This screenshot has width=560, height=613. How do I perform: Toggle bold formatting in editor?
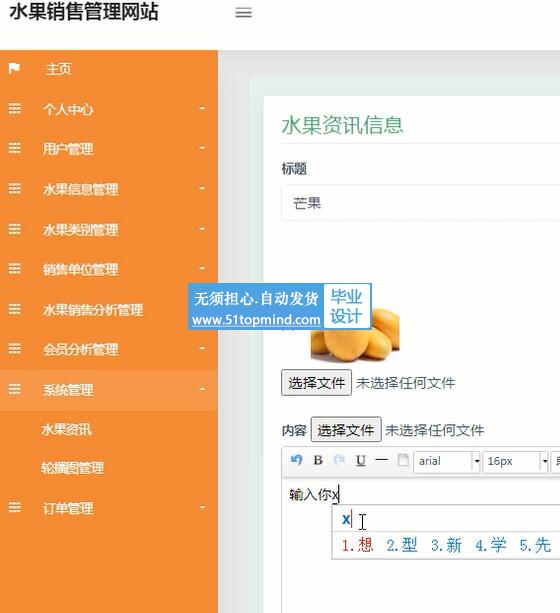point(318,460)
